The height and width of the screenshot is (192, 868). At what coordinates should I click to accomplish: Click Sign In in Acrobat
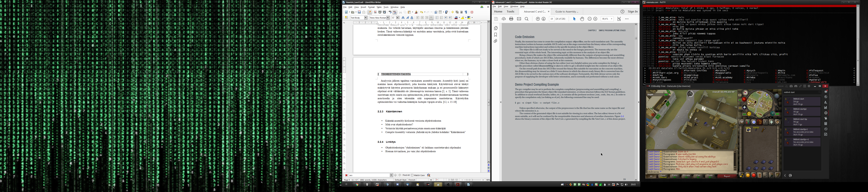(633, 11)
